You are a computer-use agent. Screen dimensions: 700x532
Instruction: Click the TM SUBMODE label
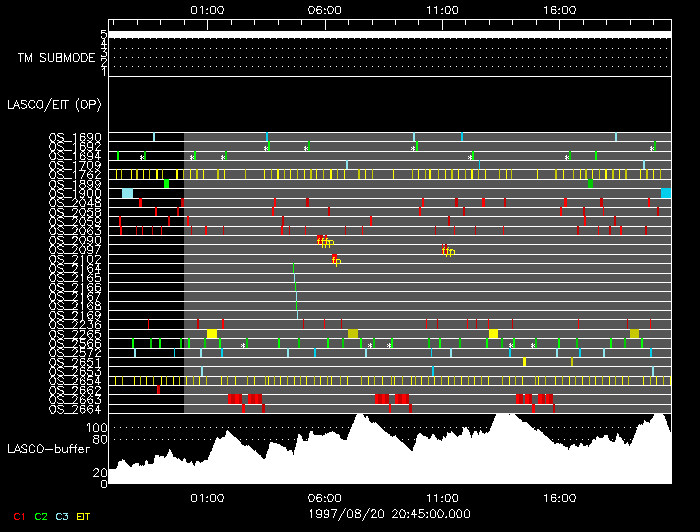(56, 57)
